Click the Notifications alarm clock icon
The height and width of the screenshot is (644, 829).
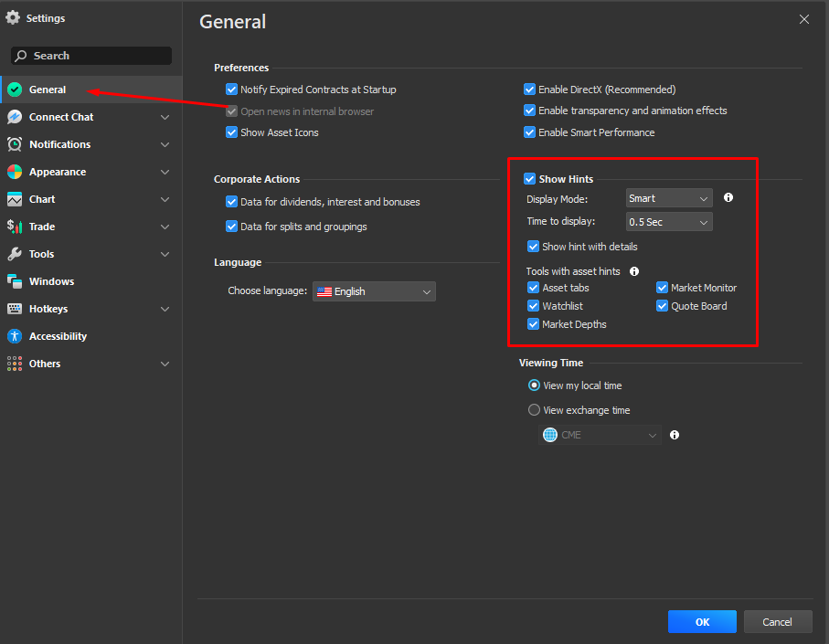coord(15,144)
